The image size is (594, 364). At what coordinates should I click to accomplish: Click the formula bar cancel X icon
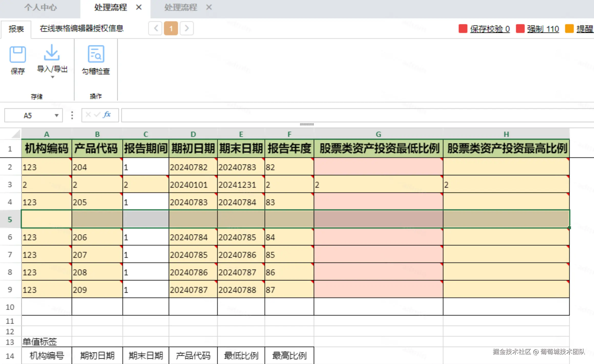click(88, 114)
